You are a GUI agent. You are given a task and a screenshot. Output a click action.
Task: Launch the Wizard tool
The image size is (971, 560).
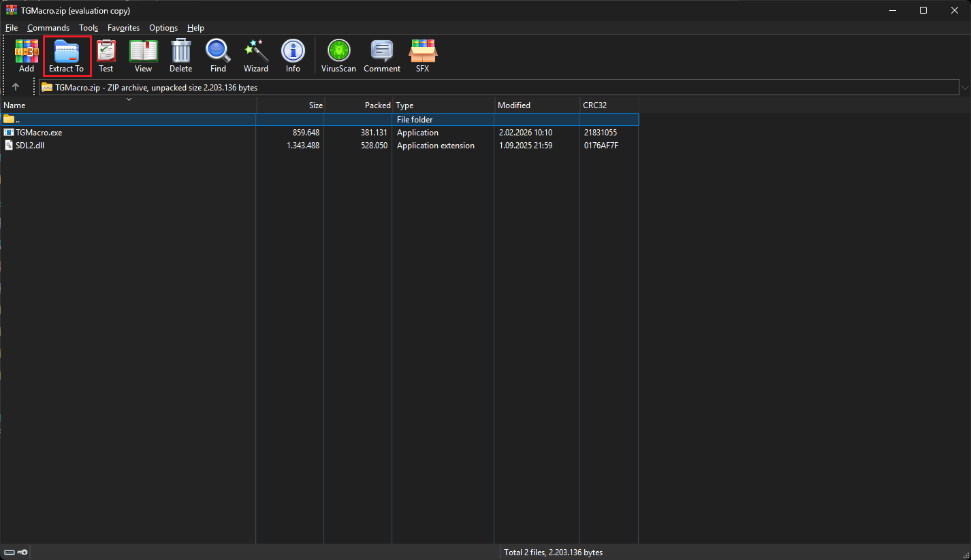[256, 56]
